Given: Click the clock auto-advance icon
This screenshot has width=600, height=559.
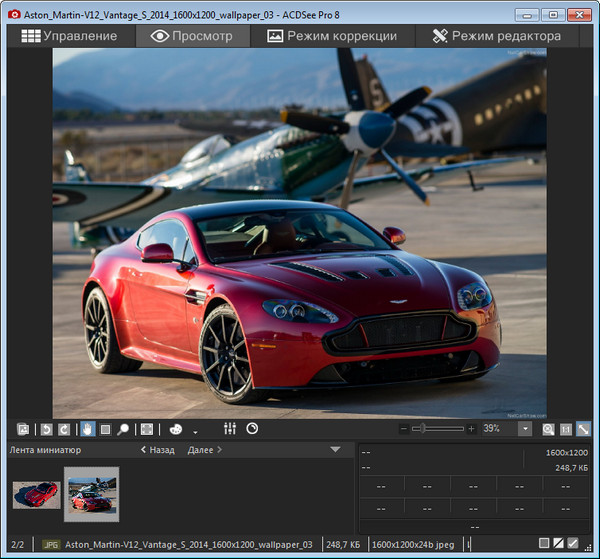Looking at the screenshot, I should tap(252, 428).
